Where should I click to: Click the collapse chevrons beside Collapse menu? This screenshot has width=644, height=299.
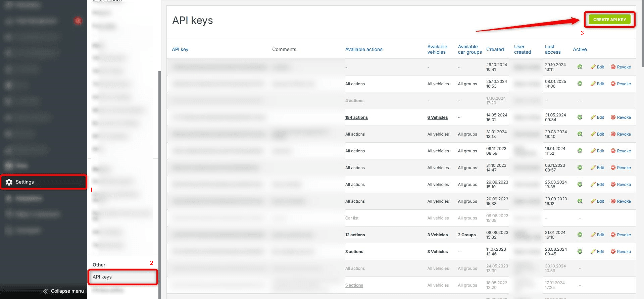click(46, 291)
